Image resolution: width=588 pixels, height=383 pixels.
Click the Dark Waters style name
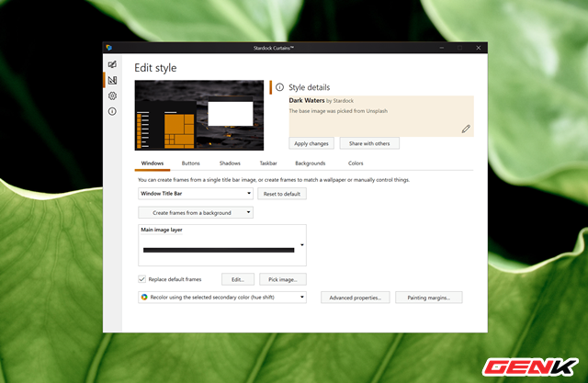tap(306, 100)
